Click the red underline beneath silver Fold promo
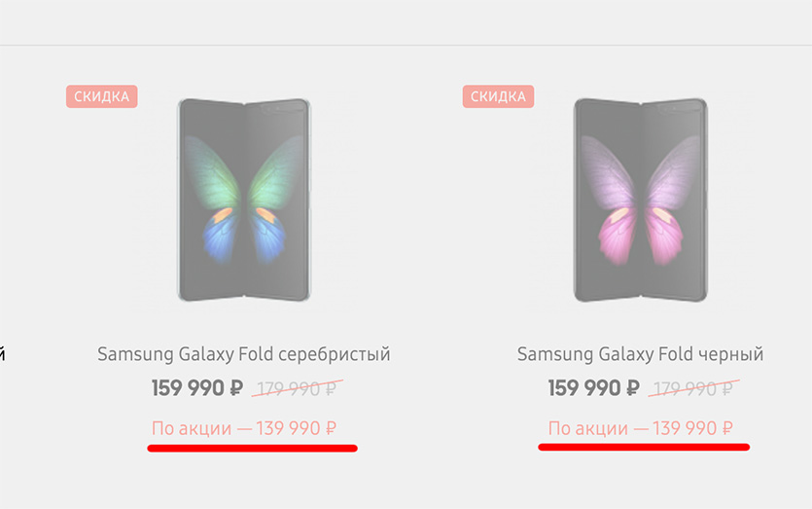The width and height of the screenshot is (812, 509). click(x=252, y=449)
